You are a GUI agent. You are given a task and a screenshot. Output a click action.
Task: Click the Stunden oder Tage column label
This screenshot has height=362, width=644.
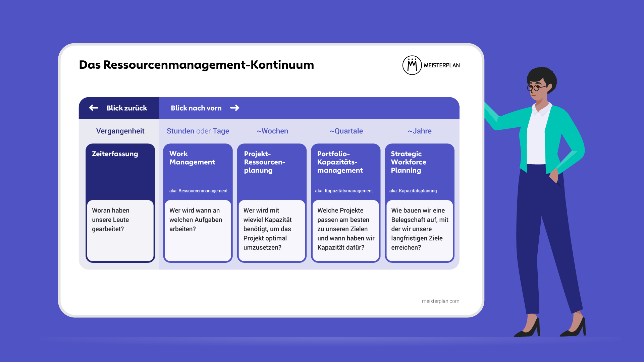(x=198, y=131)
